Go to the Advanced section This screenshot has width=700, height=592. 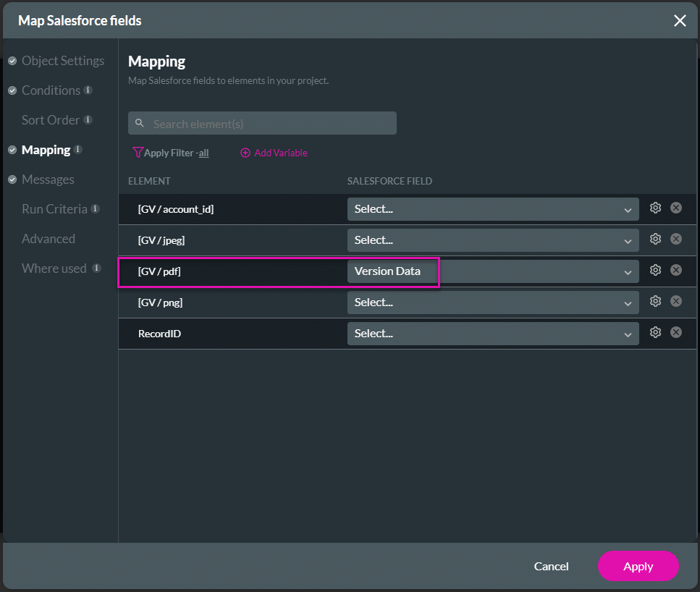click(x=49, y=238)
